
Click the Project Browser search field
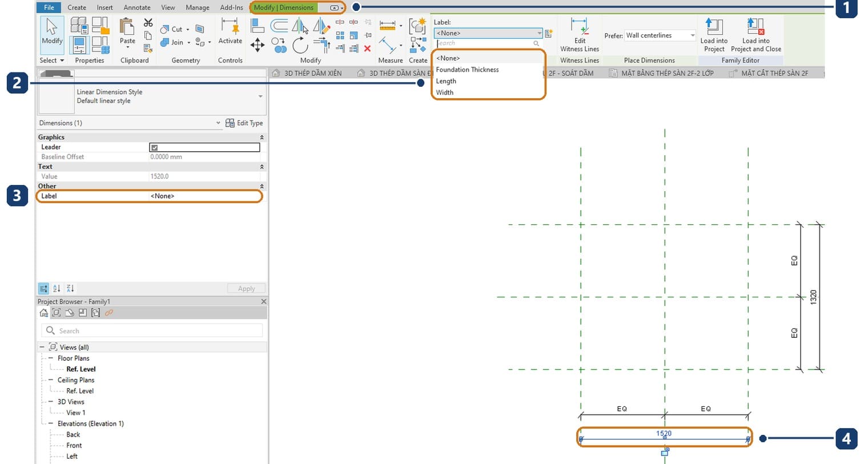coord(152,330)
